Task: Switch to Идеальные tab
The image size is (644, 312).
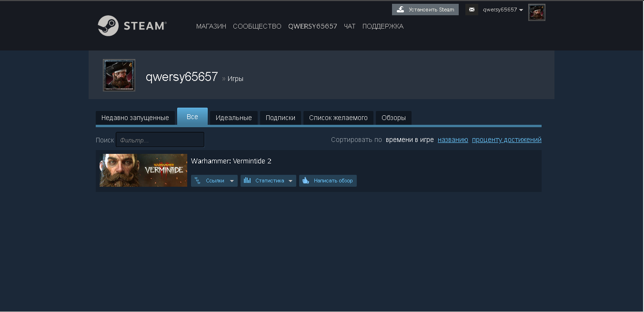Action: pyautogui.click(x=234, y=118)
